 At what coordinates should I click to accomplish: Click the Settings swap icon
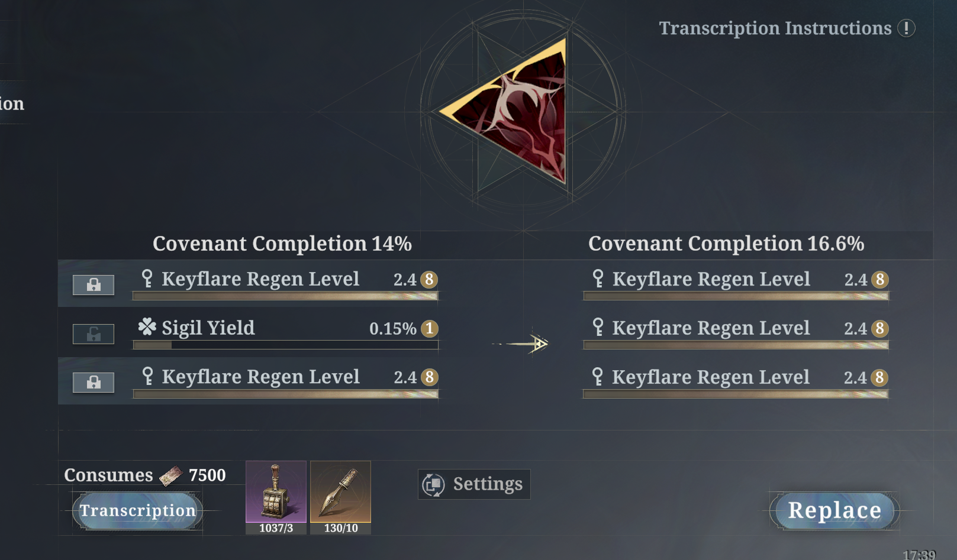pos(433,485)
